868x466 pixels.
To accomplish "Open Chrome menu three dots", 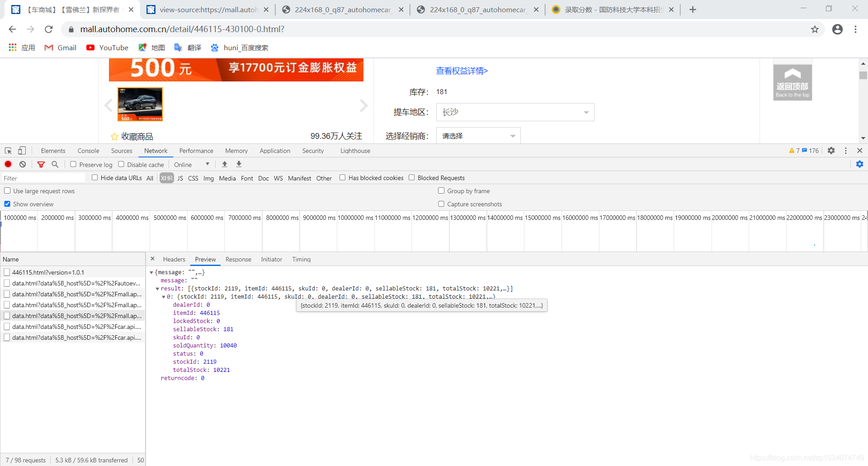I will 855,29.
